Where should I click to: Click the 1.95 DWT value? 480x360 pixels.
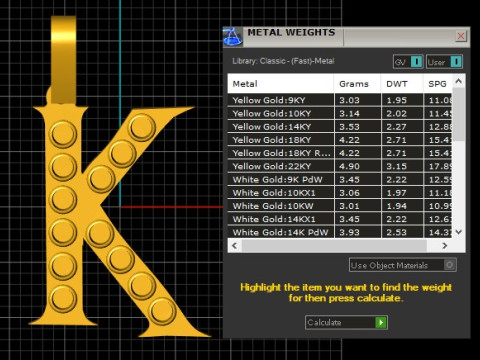[396, 100]
